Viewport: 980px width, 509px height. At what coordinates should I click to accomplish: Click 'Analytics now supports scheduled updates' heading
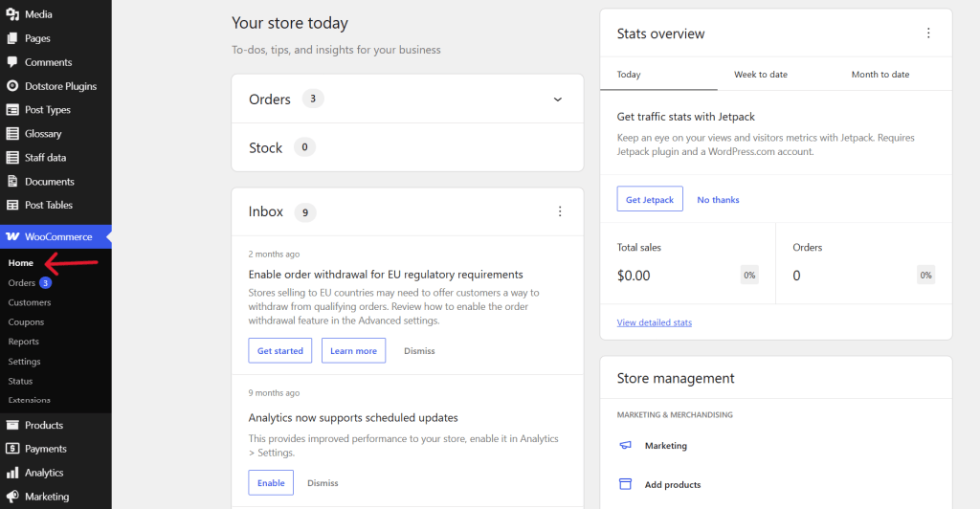tap(353, 418)
